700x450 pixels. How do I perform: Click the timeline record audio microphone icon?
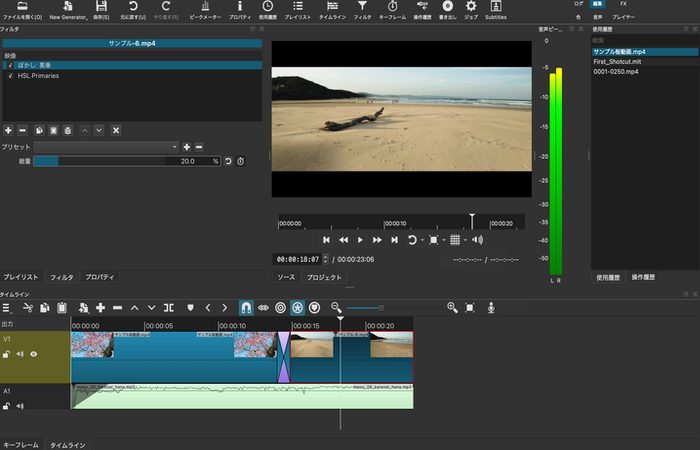[x=491, y=307]
